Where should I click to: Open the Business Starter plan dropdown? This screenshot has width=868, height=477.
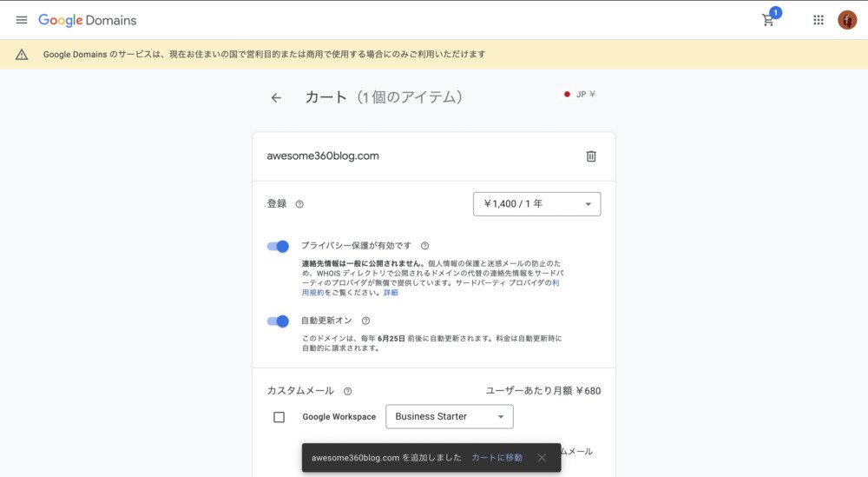(450, 416)
